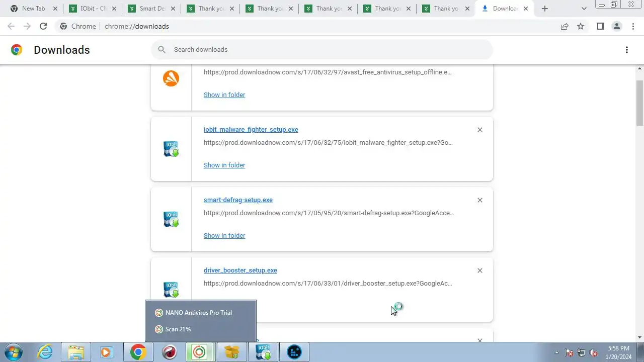Screen dimensions: 644x362
Task: Open the installer box taskbar icon
Action: click(231, 352)
